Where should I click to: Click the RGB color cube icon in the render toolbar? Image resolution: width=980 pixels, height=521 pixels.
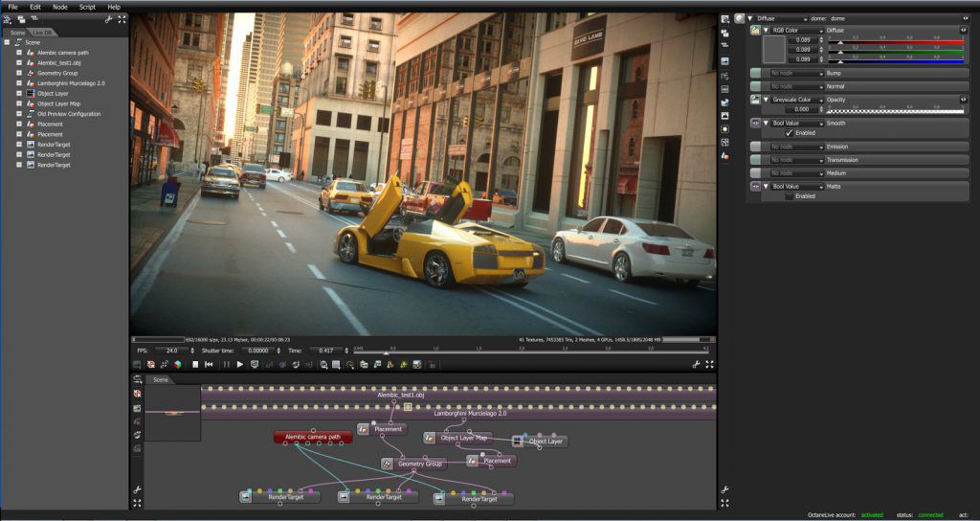click(x=177, y=364)
